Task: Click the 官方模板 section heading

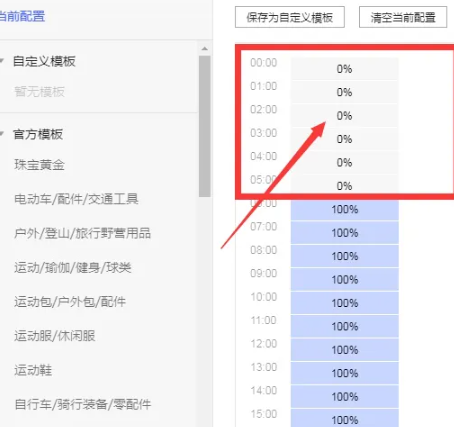Action: (x=38, y=134)
